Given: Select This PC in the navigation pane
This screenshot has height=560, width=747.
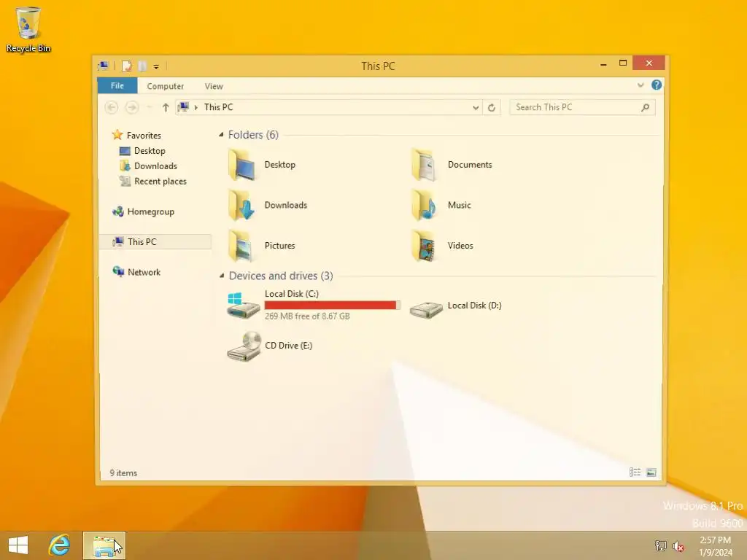Looking at the screenshot, I should [155, 242].
